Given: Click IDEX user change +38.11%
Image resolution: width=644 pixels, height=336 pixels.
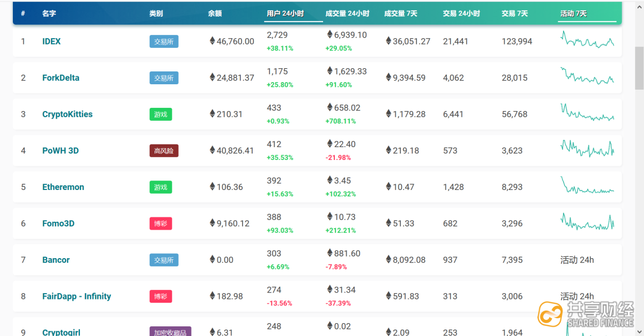Looking at the screenshot, I should tap(280, 48).
